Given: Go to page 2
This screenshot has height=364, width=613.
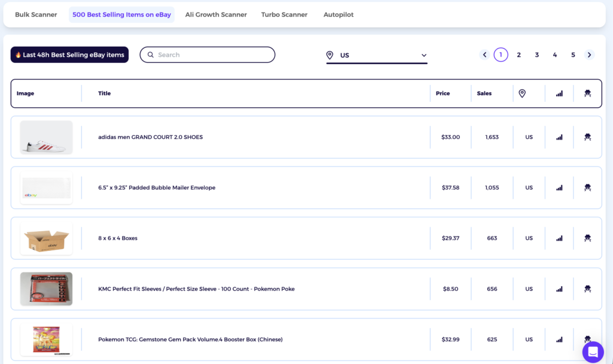Looking at the screenshot, I should pos(519,54).
